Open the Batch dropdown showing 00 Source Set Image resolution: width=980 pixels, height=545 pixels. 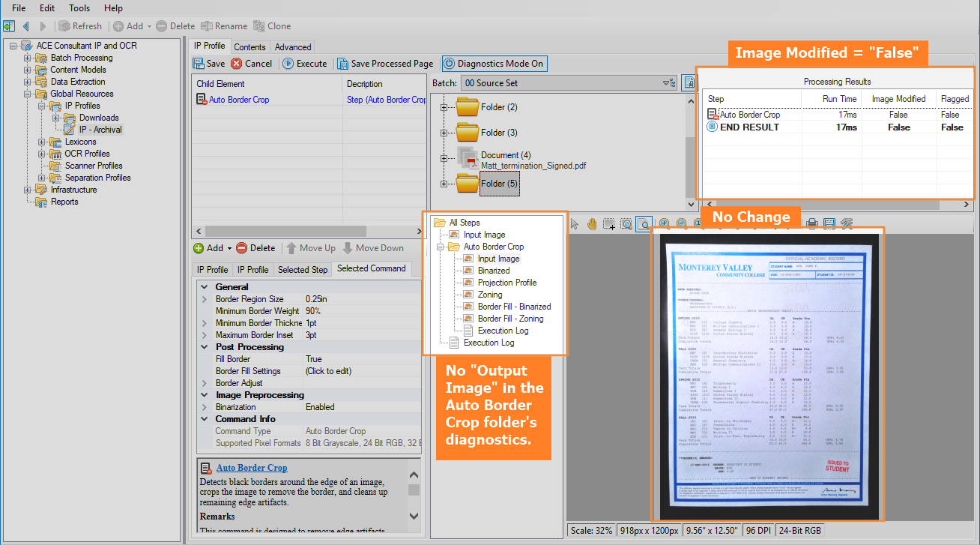click(x=568, y=83)
